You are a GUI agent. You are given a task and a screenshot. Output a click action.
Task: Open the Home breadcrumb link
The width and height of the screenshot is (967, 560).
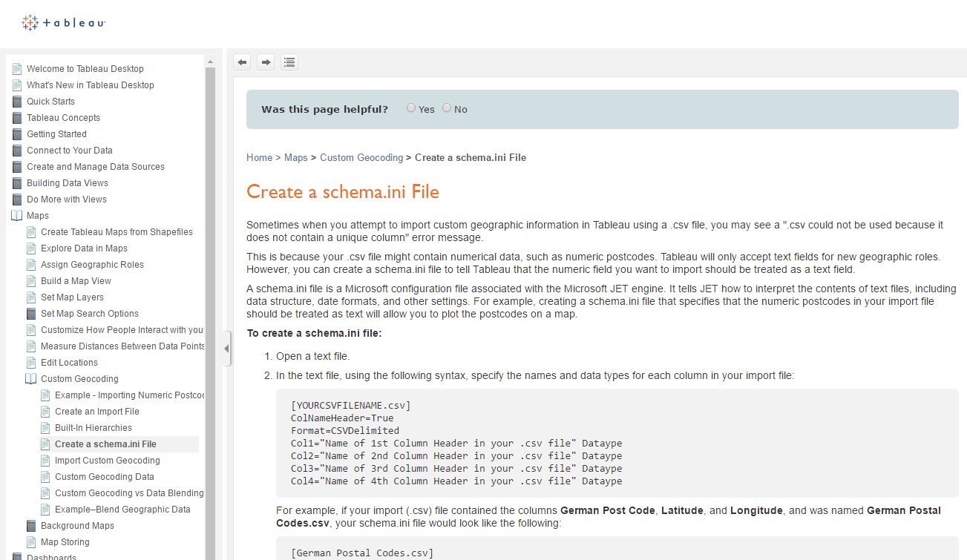pyautogui.click(x=259, y=157)
